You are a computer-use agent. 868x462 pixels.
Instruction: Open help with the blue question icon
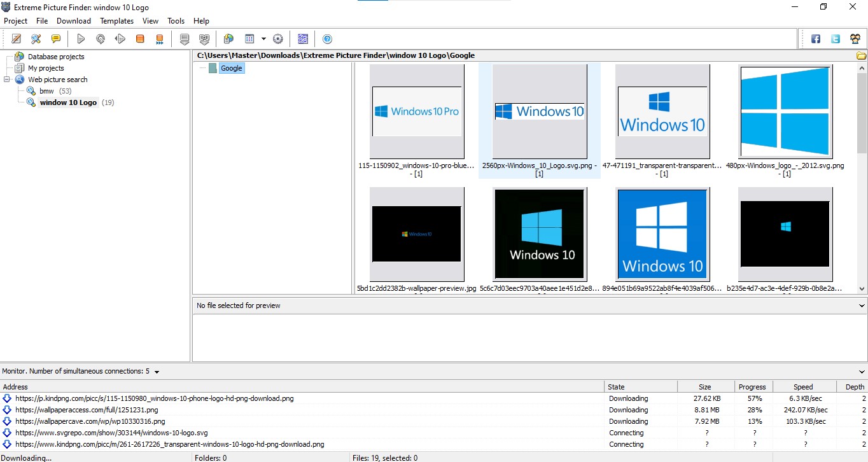[x=327, y=39]
